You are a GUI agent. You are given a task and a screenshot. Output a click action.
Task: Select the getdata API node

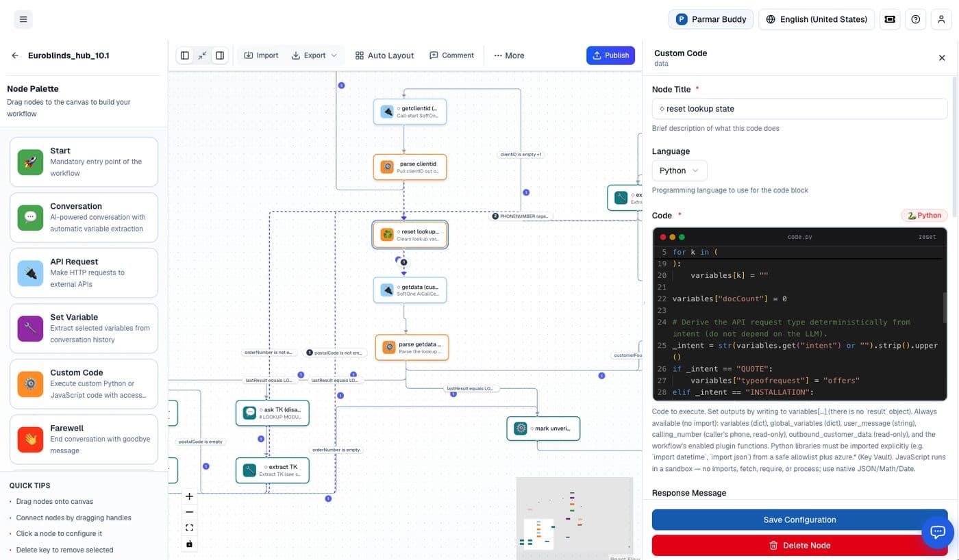coord(410,290)
